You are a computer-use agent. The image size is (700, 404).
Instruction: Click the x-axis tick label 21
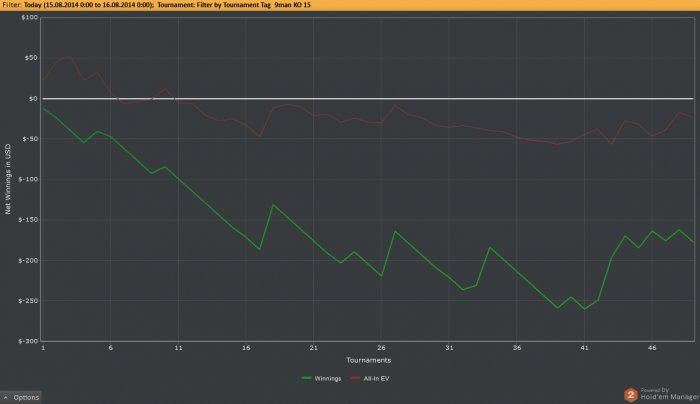[x=313, y=347]
